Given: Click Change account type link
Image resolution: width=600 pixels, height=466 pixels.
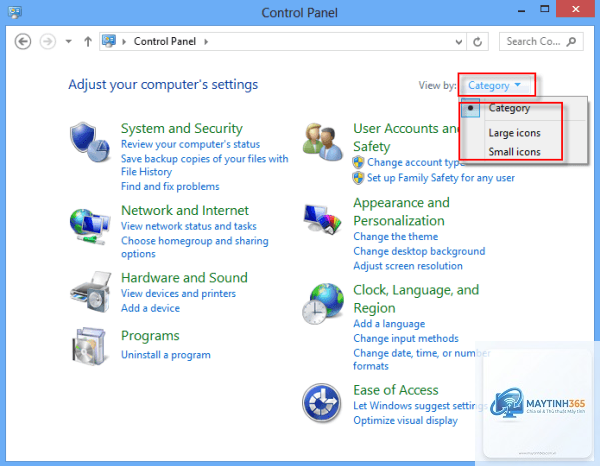Looking at the screenshot, I should tap(416, 163).
